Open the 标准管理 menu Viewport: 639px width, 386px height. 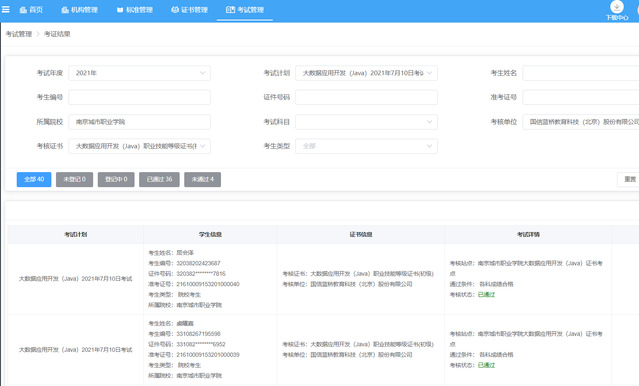[x=134, y=10]
